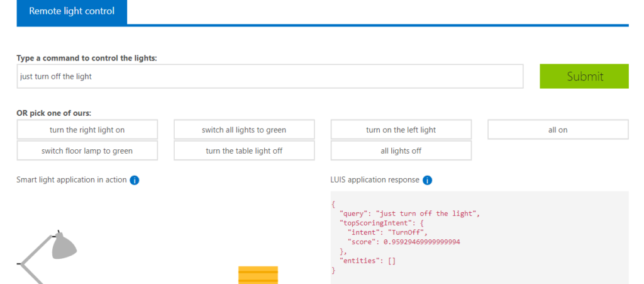Click the LUIS JSON response panel
Image resolution: width=644 pixels, height=284 pixels.
click(479, 237)
